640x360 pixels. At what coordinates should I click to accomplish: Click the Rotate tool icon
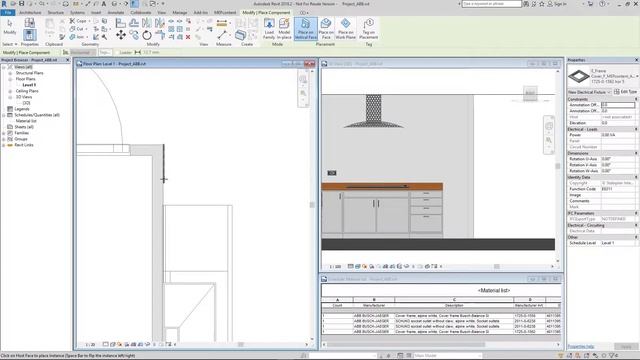[x=147, y=36]
